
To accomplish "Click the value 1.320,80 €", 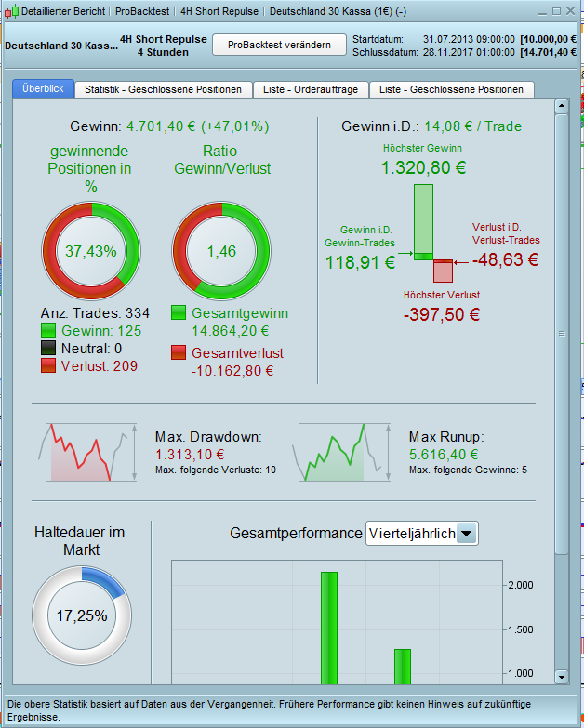I will tap(423, 167).
